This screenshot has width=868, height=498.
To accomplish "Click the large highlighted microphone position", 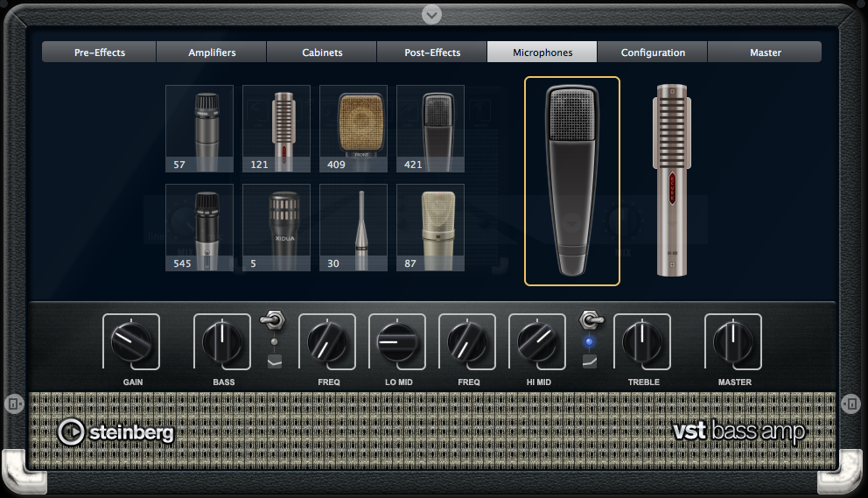I will click(x=572, y=181).
